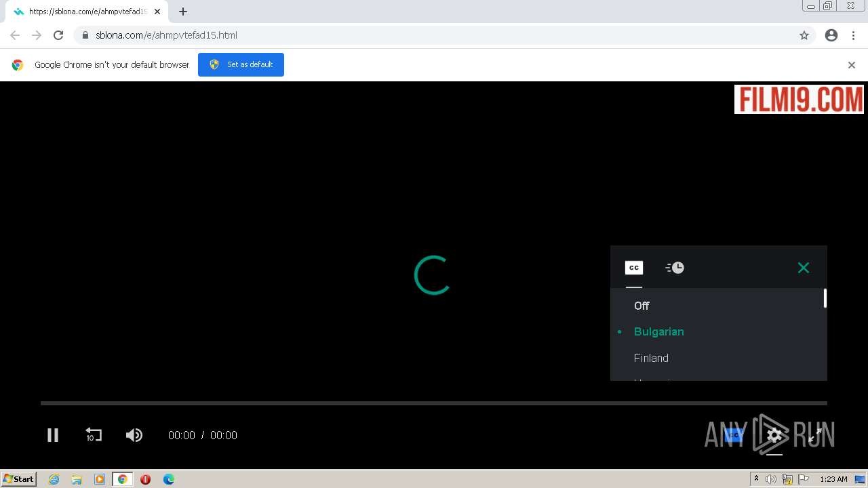
Task: Open Windows Start menu
Action: (x=18, y=479)
